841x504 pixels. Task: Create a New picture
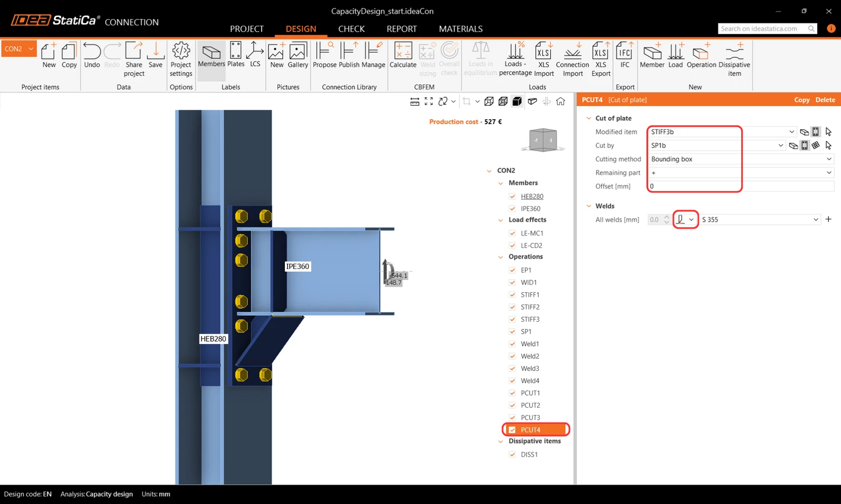277,55
